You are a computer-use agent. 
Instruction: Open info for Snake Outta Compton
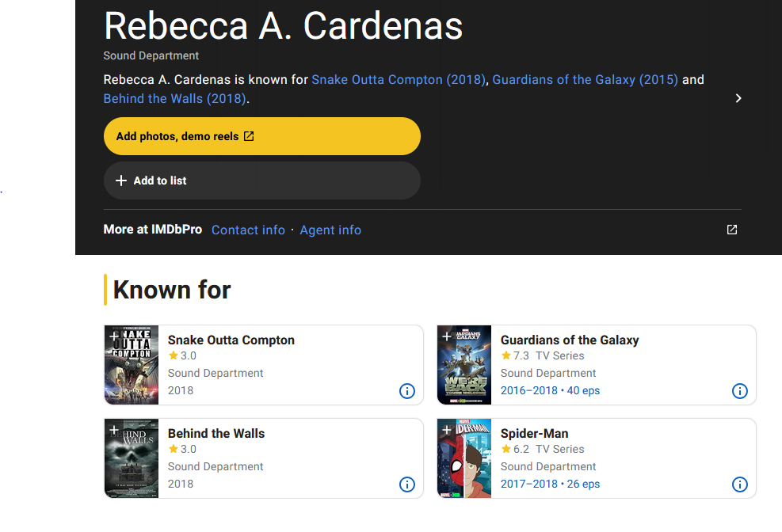[x=407, y=391]
